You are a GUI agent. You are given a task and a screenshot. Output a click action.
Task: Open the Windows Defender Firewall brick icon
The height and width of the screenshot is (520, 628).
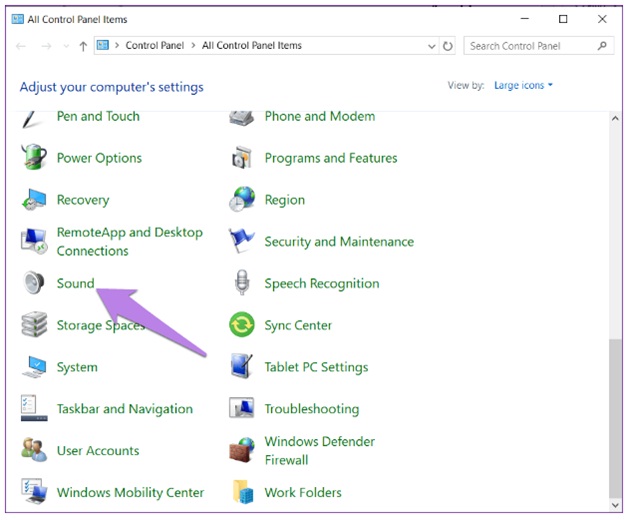[x=242, y=450]
